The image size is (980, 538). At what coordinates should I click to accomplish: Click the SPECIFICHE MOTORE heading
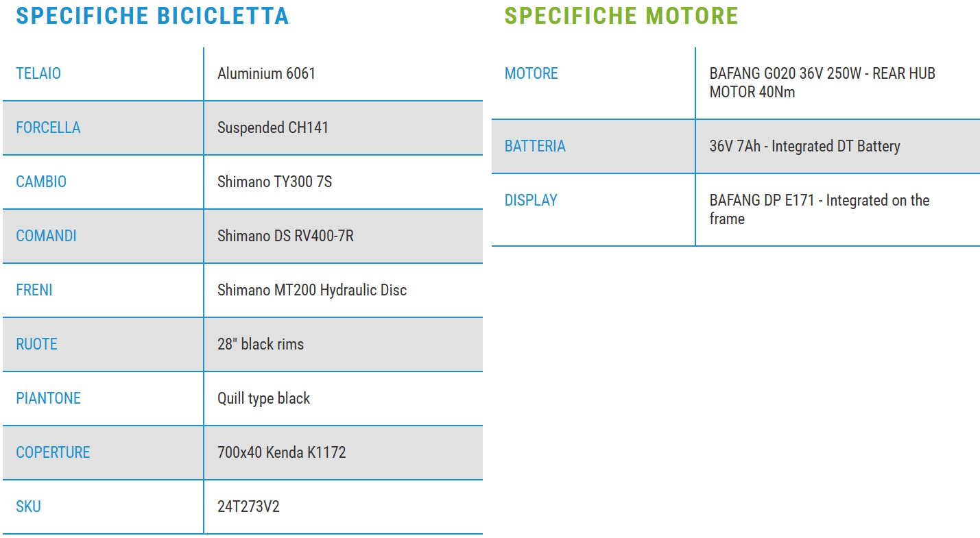coord(621,16)
